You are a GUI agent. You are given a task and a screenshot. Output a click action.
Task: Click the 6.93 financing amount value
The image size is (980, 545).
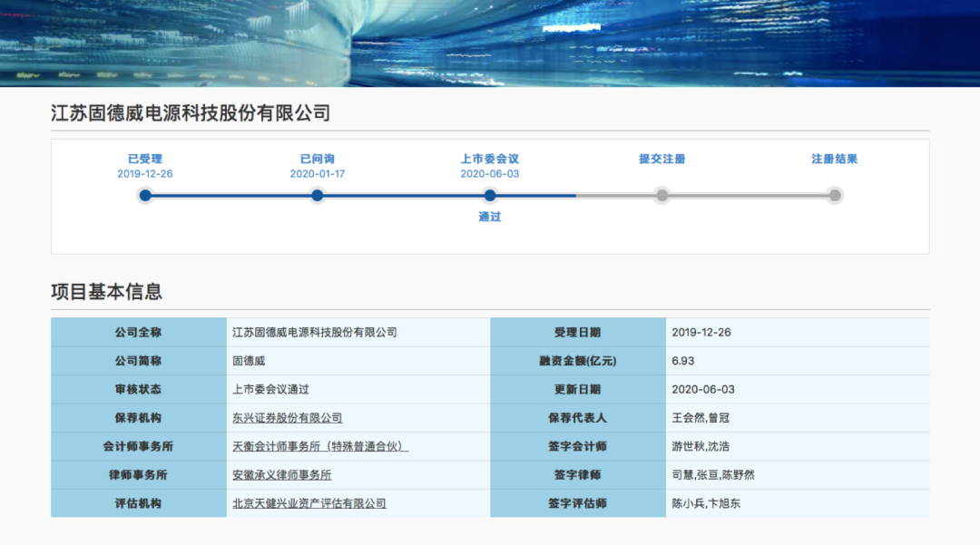(x=683, y=361)
